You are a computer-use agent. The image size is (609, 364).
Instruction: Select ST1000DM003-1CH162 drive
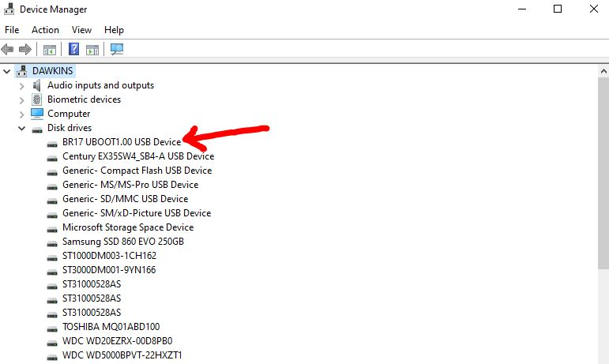point(109,256)
